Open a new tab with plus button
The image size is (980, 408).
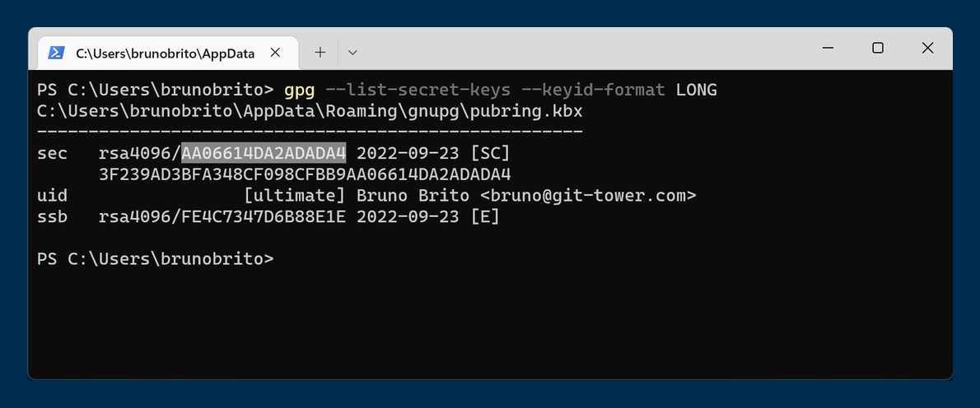point(320,53)
